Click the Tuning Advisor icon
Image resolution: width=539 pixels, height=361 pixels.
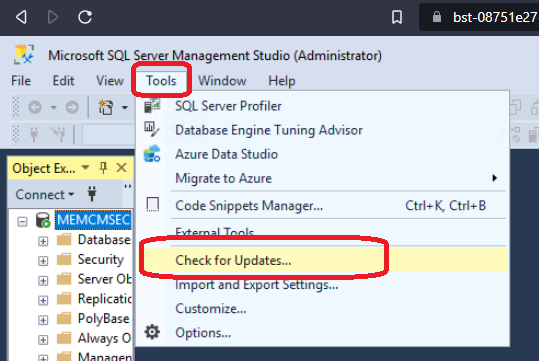(x=152, y=129)
